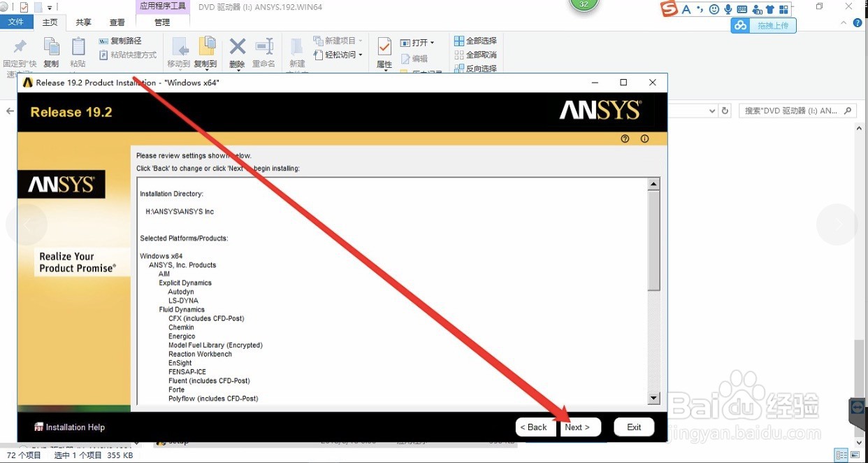This screenshot has width=868, height=463.
Task: Click 'H:\ANSYS\ANSYS Inc' directory text
Action: (x=180, y=211)
